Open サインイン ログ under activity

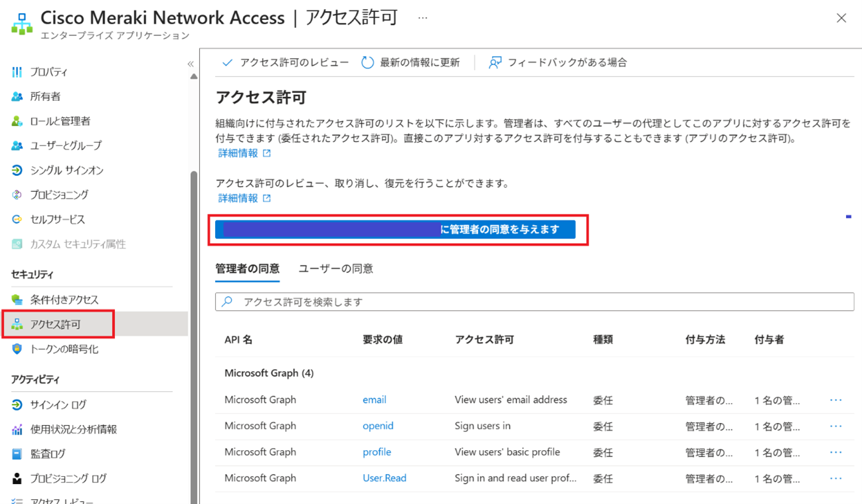pos(58,404)
